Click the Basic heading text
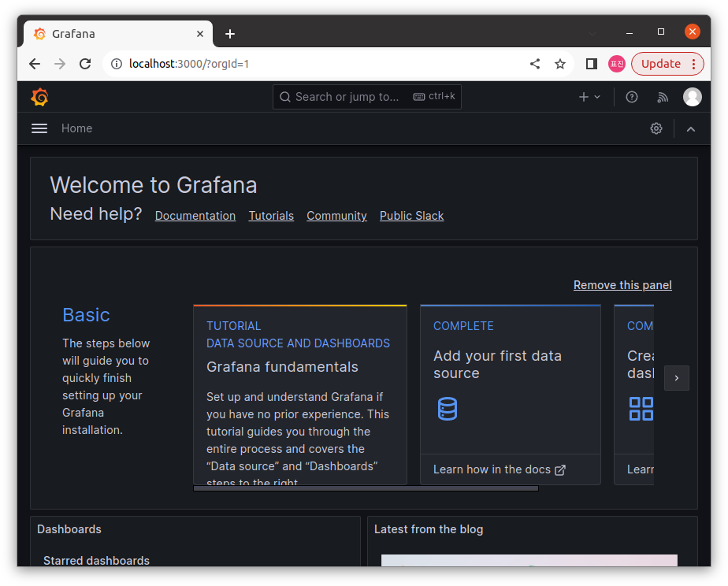728x586 pixels. pyautogui.click(x=87, y=315)
